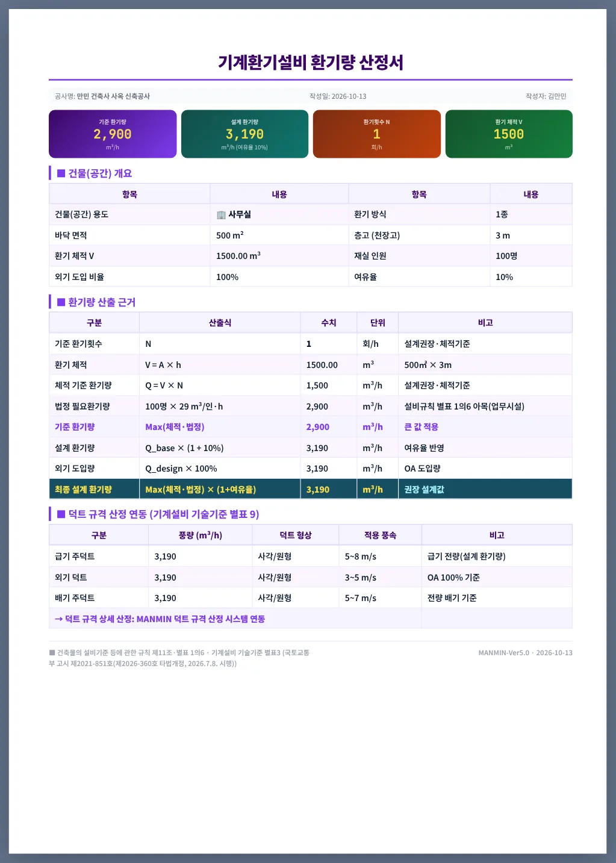This screenshot has height=863, width=616.
Task: Click the 100명 × 29 m³/인·h formula
Action: (x=184, y=407)
